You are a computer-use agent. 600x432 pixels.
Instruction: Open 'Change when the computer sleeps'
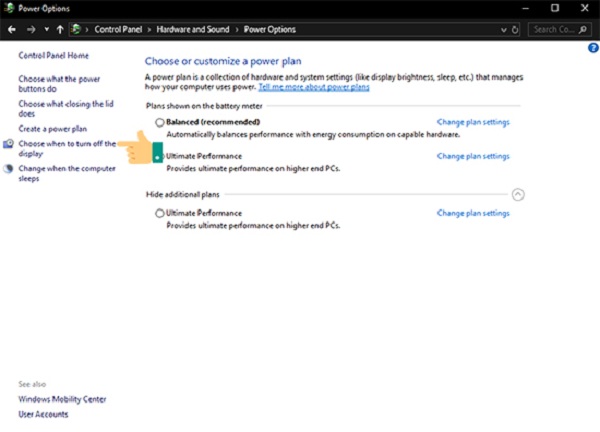coord(67,173)
